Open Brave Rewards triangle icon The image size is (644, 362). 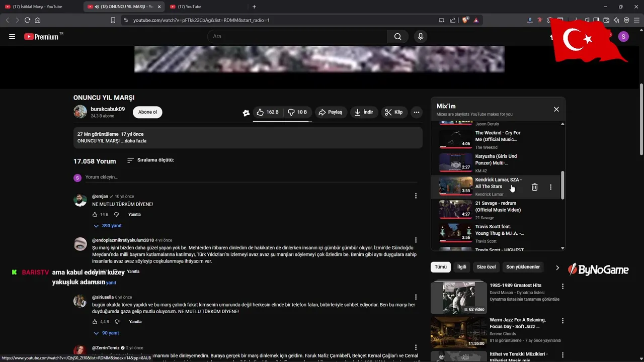[x=476, y=20]
